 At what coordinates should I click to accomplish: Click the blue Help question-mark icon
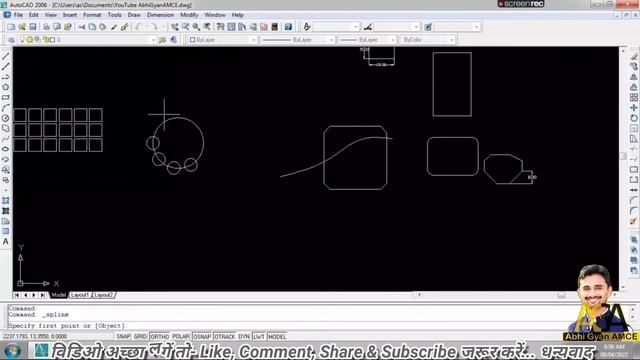(x=288, y=27)
